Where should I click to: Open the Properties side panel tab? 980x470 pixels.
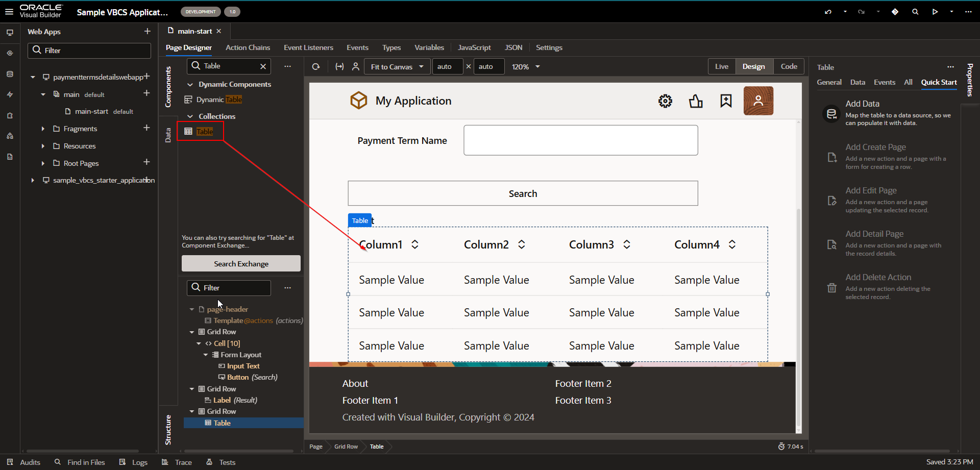[970, 80]
